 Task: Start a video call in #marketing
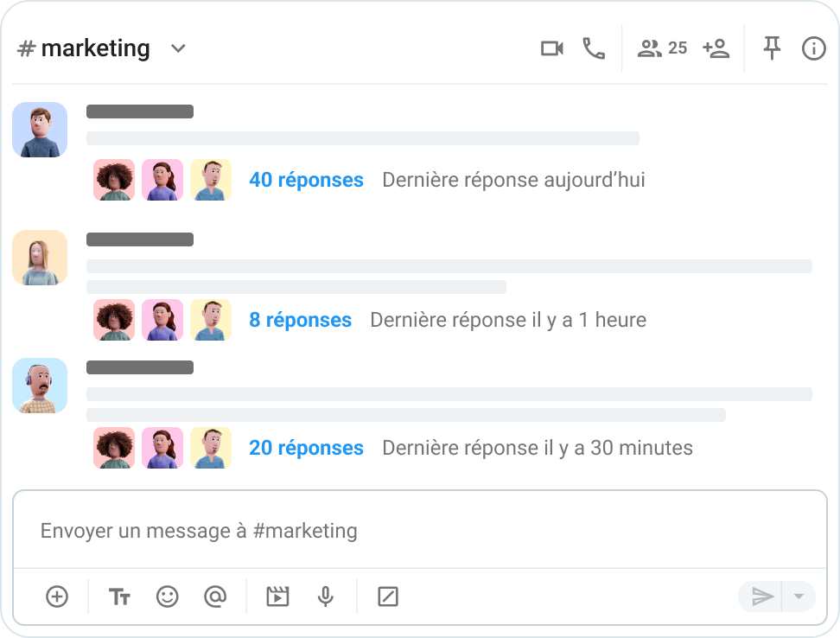pos(552,48)
